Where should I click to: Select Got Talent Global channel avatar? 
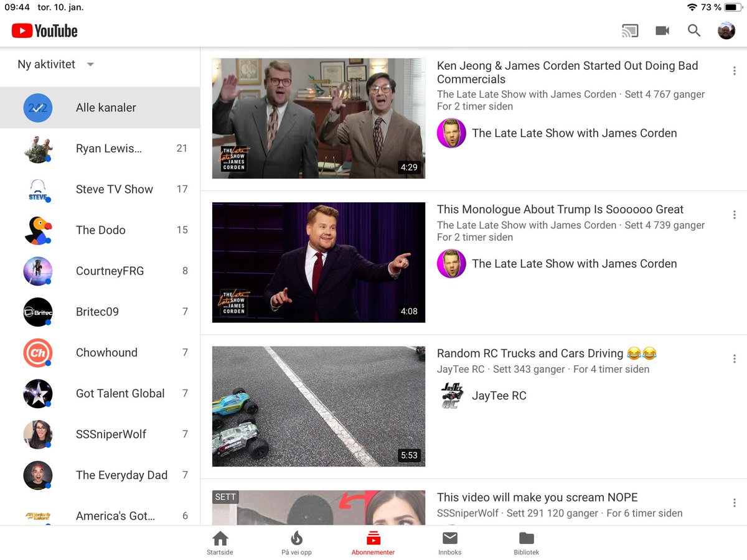point(38,393)
